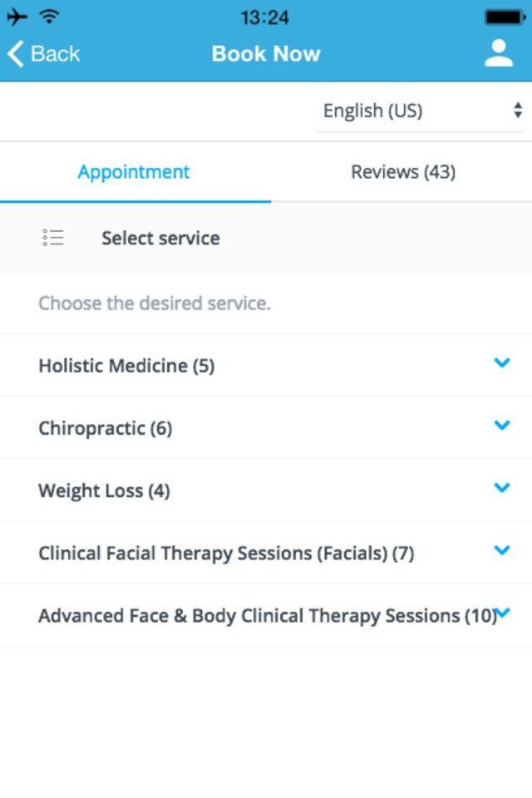Click the list icon beside Select service
The height and width of the screenshot is (798, 532).
[x=53, y=238]
